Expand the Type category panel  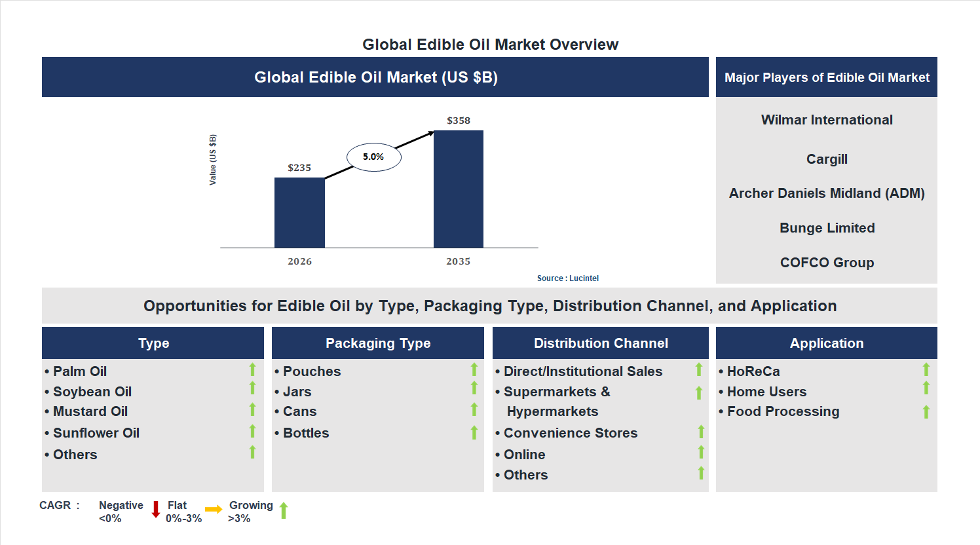pos(153,343)
